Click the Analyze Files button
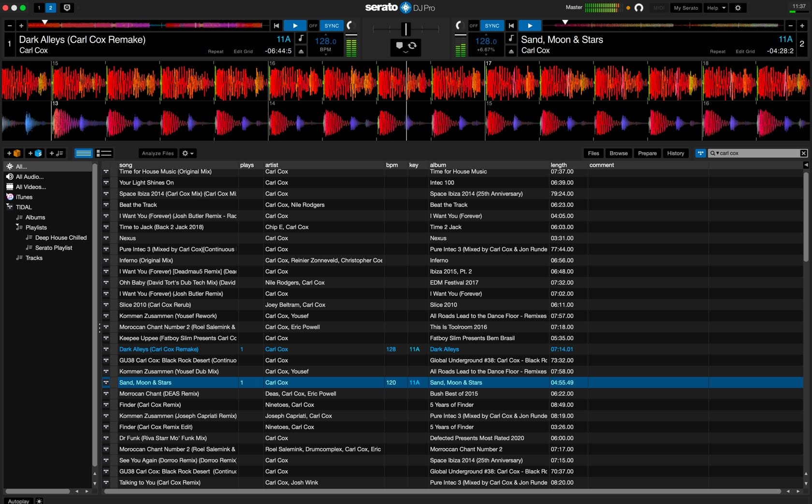Screen dimensions: 812x504 pyautogui.click(x=158, y=153)
